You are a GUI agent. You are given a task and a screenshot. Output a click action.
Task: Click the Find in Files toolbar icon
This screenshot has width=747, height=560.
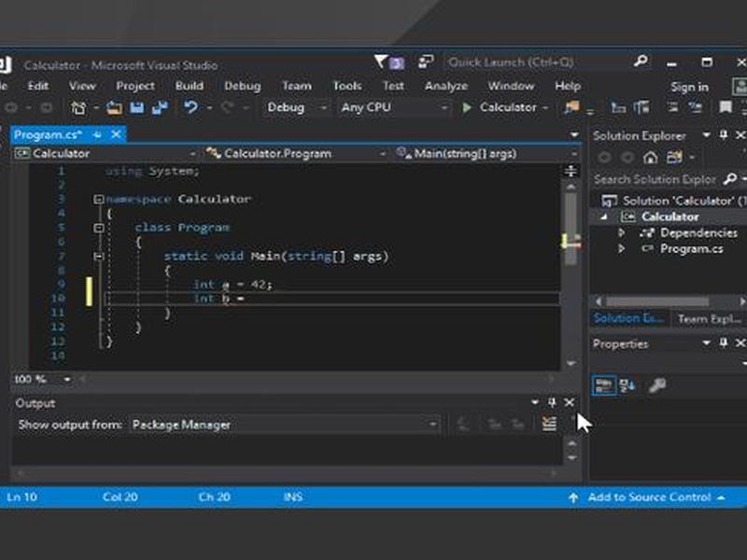pyautogui.click(x=571, y=107)
